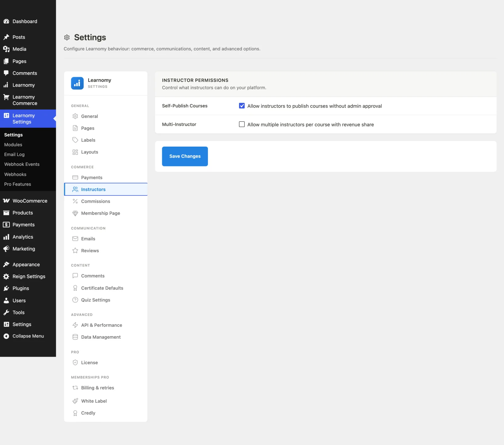
Task: Save the instructor settings with Save Changes
Action: (185, 156)
